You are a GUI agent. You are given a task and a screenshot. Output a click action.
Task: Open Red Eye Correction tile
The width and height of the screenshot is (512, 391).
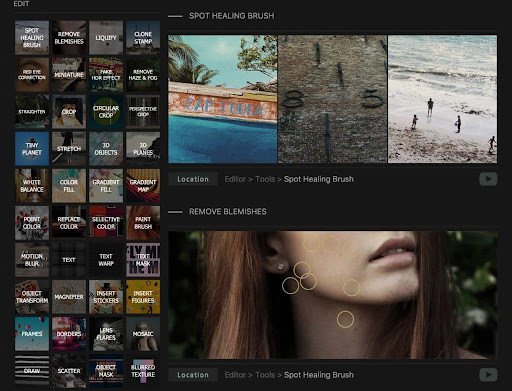[x=32, y=75]
